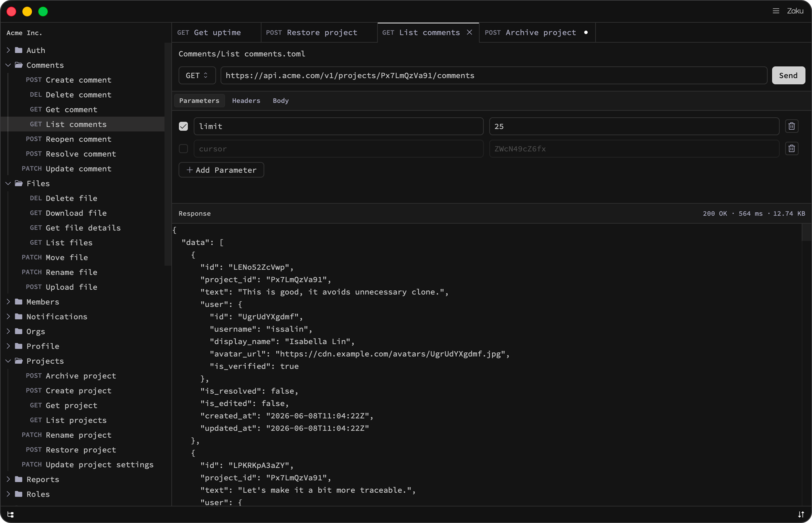The height and width of the screenshot is (523, 812).
Task: Click the Files open folder icon
Action: point(19,183)
